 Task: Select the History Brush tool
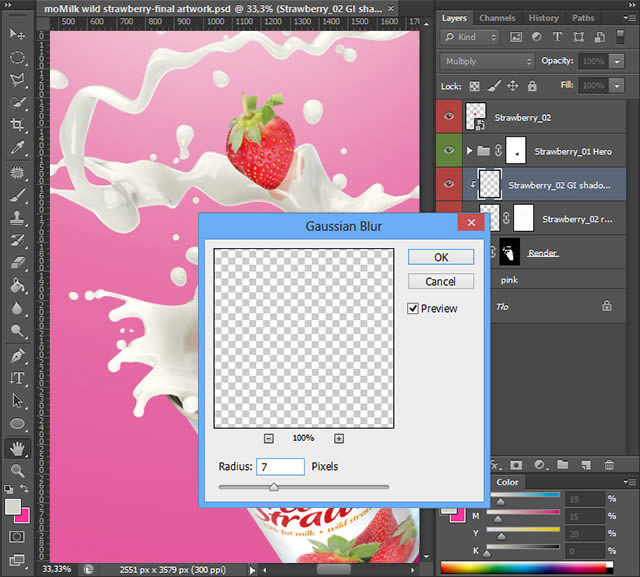pos(17,240)
